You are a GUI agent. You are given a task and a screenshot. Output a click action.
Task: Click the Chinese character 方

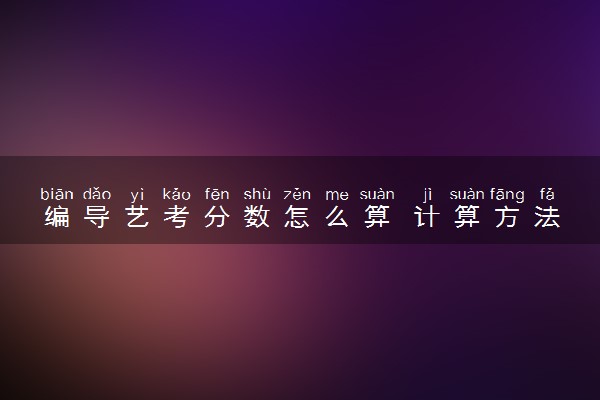(507, 217)
